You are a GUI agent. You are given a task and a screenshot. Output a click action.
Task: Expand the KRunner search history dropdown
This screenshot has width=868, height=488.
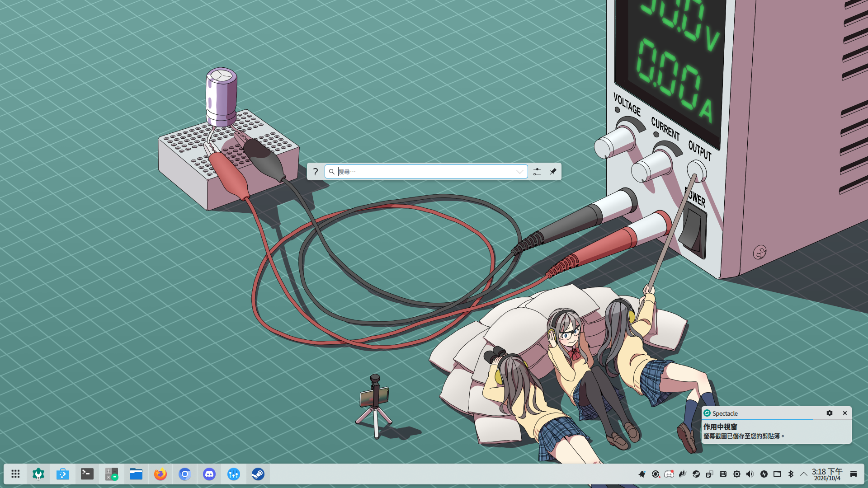point(520,172)
